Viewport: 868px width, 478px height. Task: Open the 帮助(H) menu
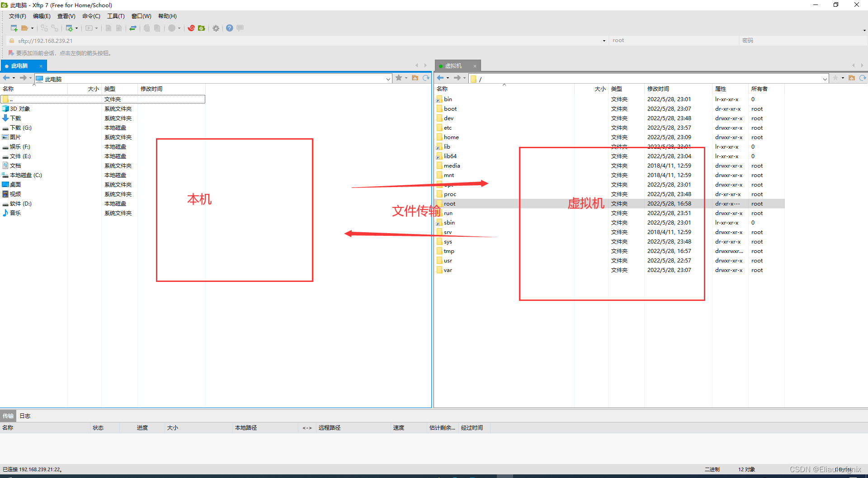click(167, 16)
